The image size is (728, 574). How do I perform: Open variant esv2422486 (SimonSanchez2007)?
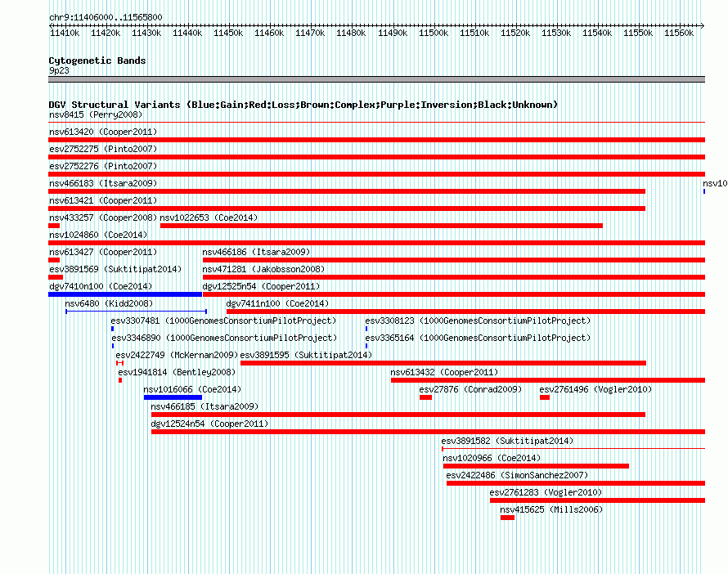click(x=517, y=475)
